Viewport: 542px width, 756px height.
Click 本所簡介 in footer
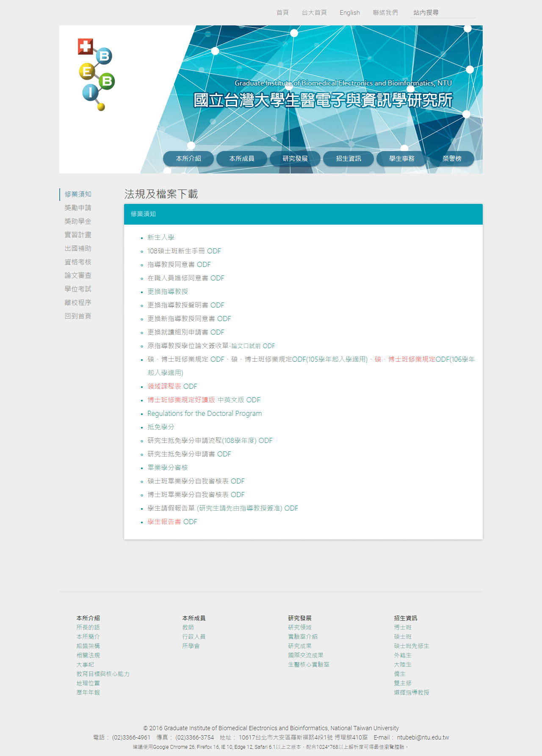pyautogui.click(x=88, y=637)
